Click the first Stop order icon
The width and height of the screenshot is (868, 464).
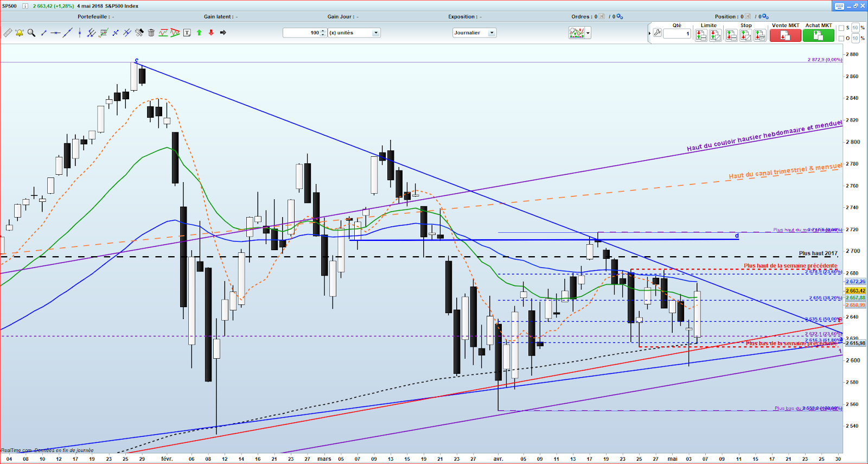731,35
